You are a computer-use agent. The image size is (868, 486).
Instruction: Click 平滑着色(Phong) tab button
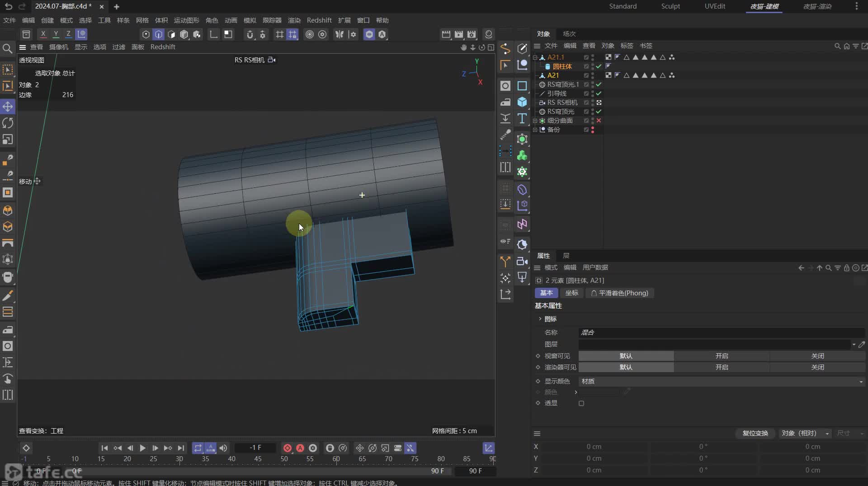(619, 293)
